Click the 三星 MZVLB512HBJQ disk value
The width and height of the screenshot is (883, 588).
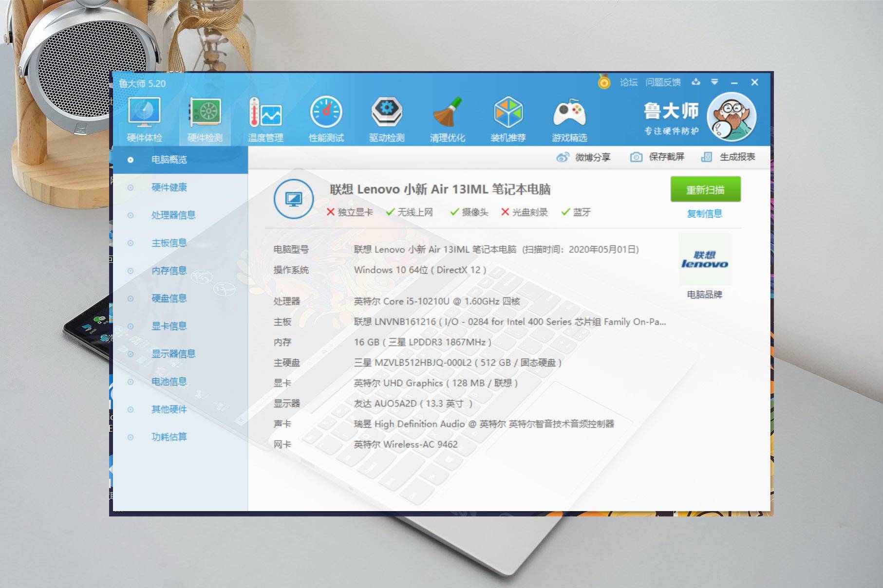pos(458,363)
